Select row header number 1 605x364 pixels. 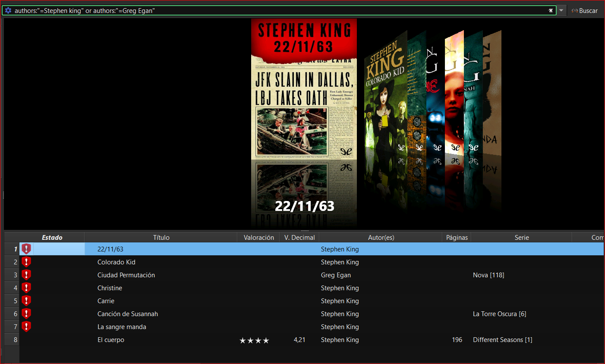(12, 249)
